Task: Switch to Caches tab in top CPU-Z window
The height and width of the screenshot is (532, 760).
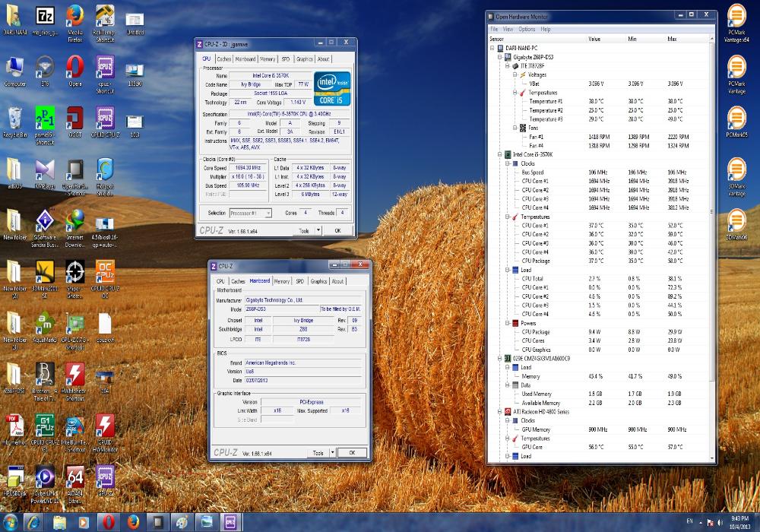Action: coord(223,59)
